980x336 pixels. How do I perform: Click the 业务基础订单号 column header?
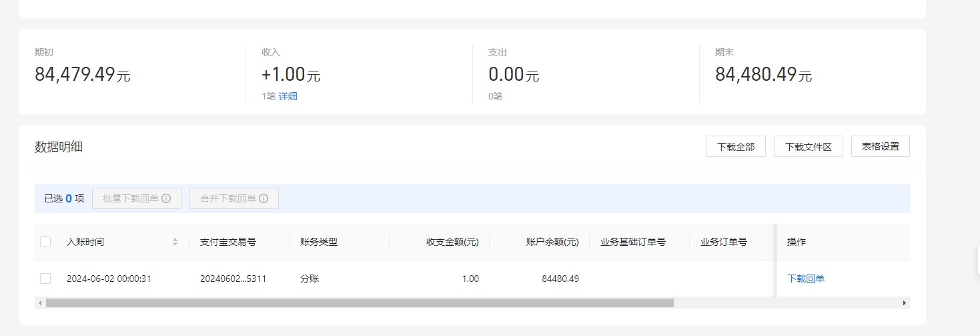click(633, 242)
